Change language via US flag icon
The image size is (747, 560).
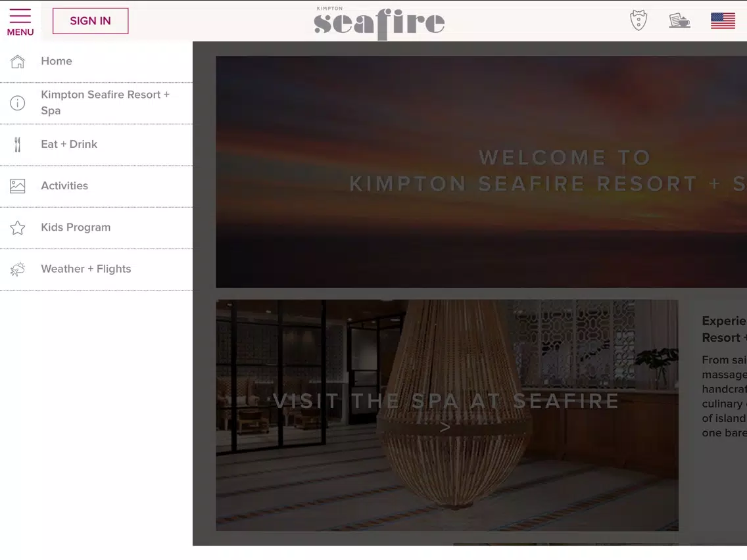723,21
